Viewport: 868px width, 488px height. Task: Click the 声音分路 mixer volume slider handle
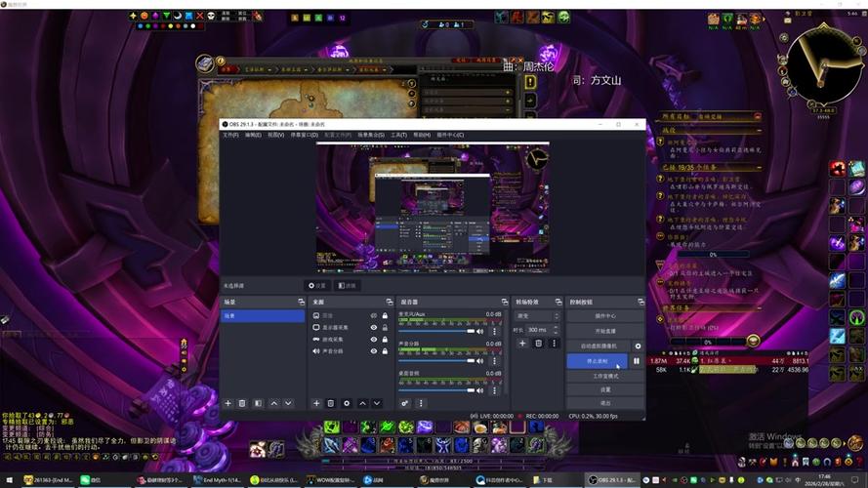pos(471,361)
